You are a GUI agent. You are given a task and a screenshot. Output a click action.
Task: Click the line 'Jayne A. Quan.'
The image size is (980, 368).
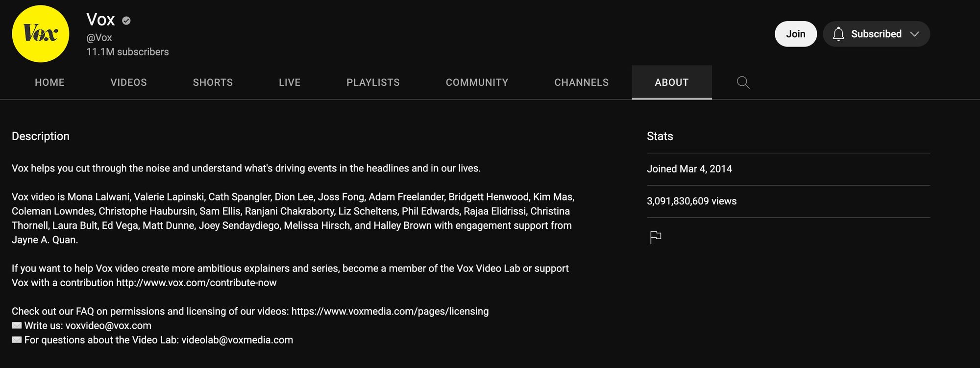tap(45, 240)
